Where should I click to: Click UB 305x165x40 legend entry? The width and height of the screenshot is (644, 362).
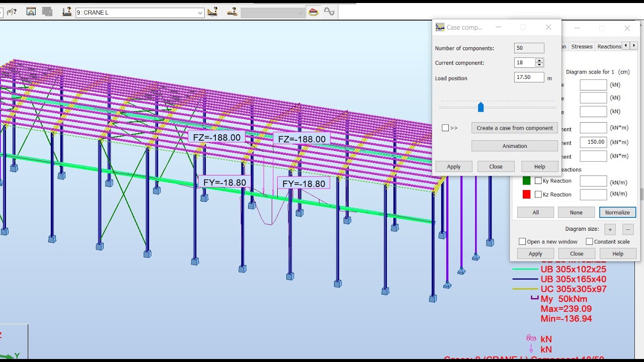click(x=574, y=279)
